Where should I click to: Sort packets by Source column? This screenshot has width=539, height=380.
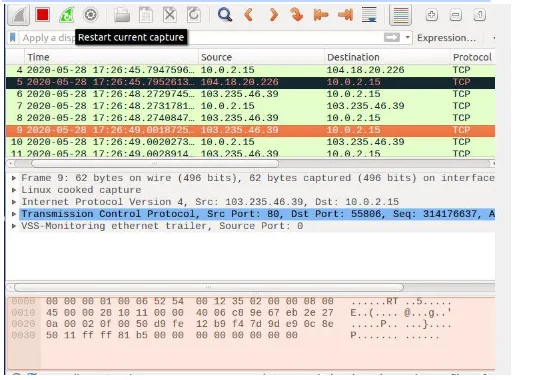262,57
